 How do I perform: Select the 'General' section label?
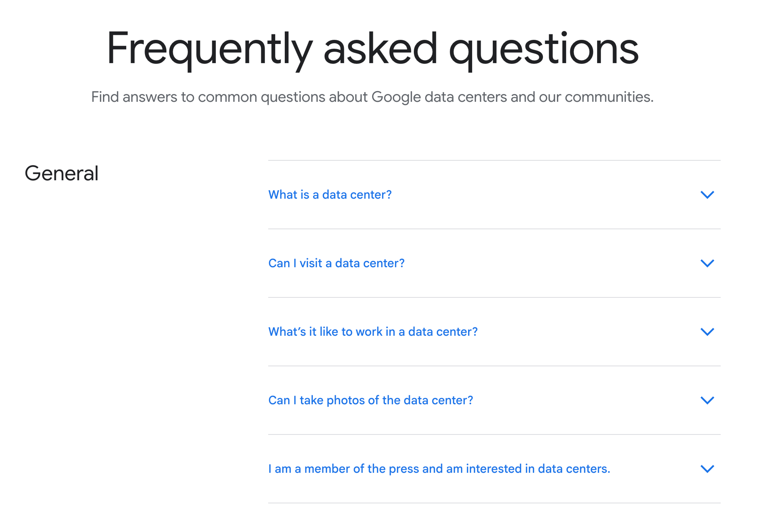point(61,173)
